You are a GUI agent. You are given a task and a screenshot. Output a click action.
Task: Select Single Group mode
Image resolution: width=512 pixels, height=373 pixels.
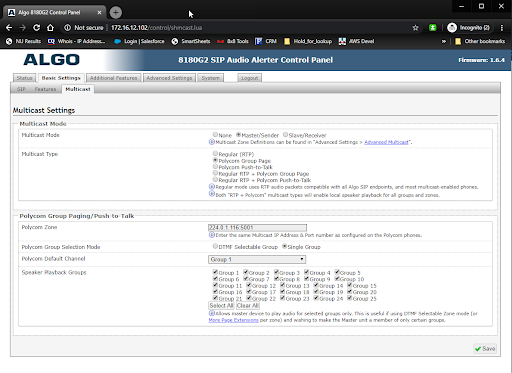click(284, 246)
